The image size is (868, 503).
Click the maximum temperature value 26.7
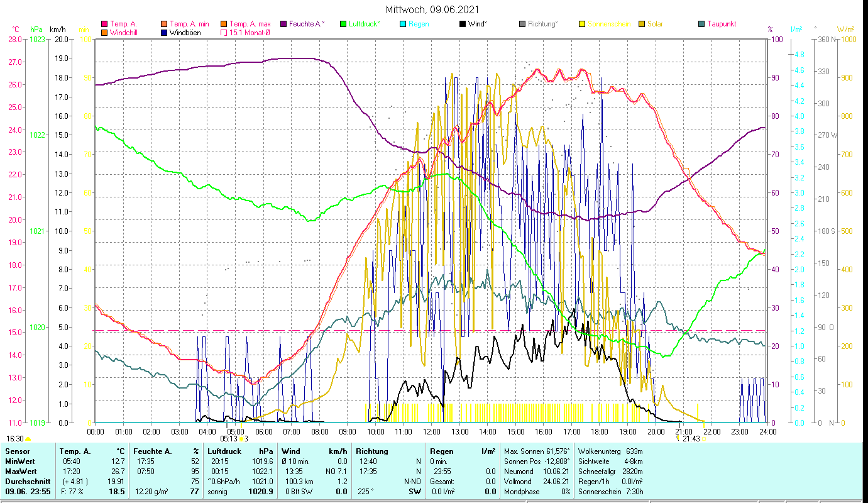click(118, 472)
